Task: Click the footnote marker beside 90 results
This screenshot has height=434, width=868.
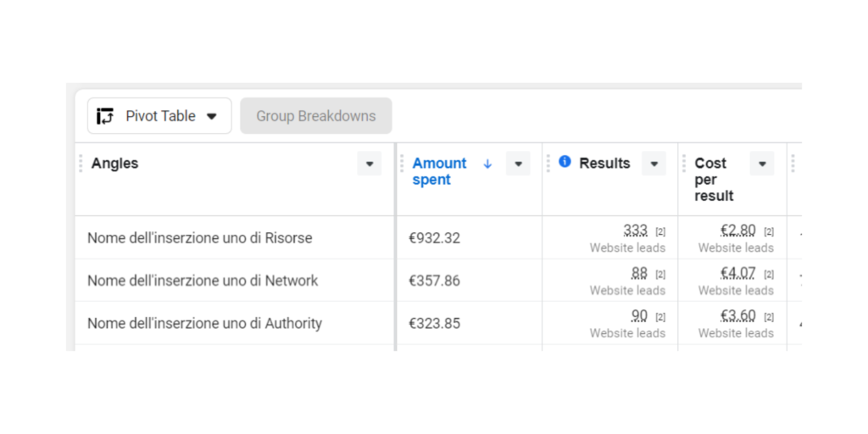Action: tap(660, 317)
